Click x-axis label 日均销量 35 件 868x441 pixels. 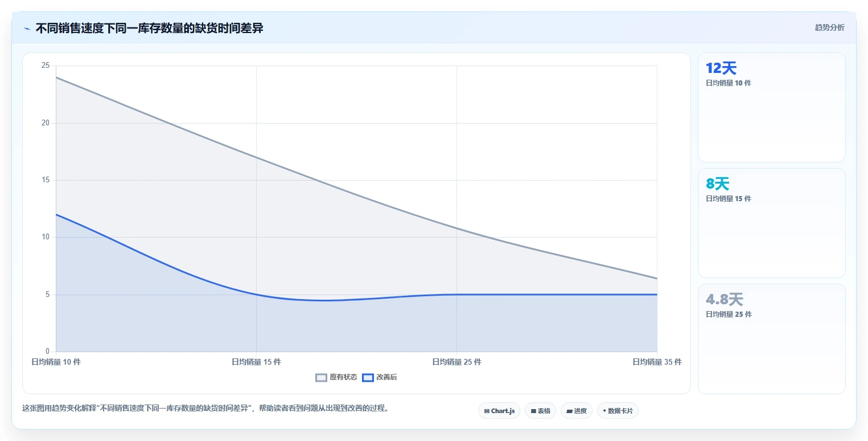(x=657, y=362)
